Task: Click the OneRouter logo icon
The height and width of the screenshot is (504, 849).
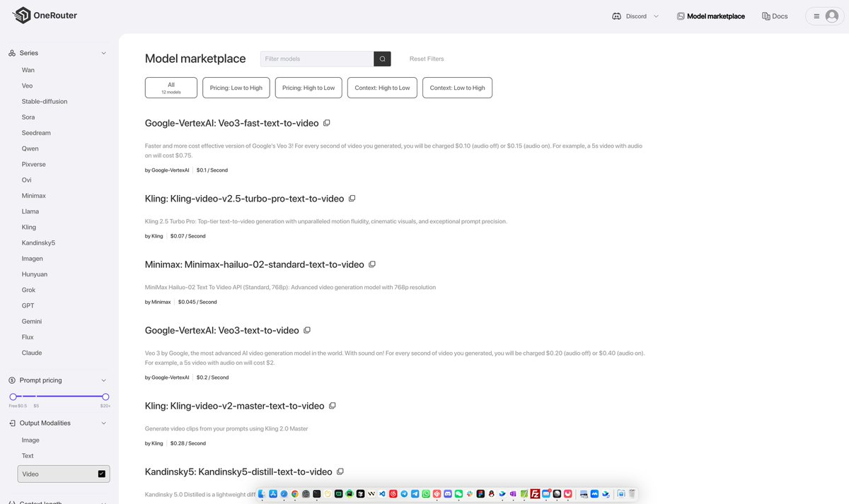Action: point(23,16)
